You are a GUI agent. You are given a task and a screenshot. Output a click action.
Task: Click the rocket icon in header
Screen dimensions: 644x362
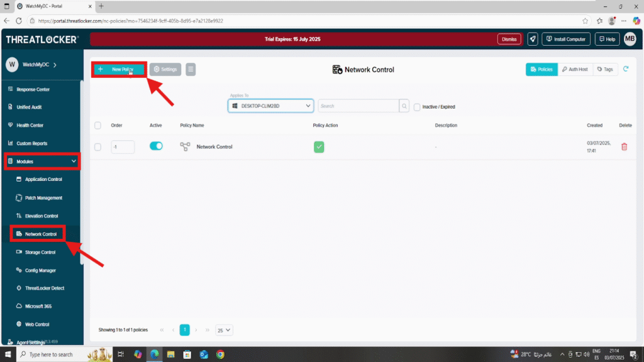click(x=532, y=39)
